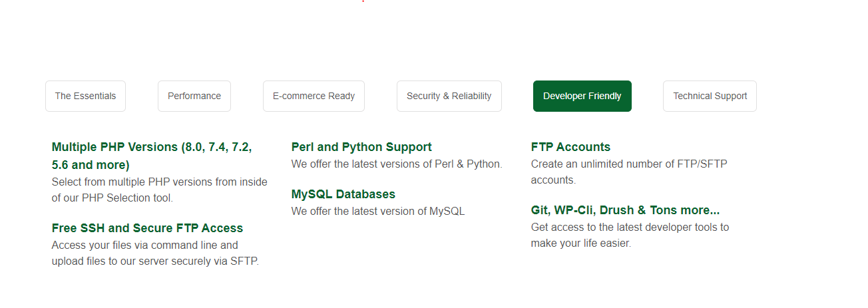Click the Multiple PHP Versions heading
The image size is (868, 308).
click(151, 147)
